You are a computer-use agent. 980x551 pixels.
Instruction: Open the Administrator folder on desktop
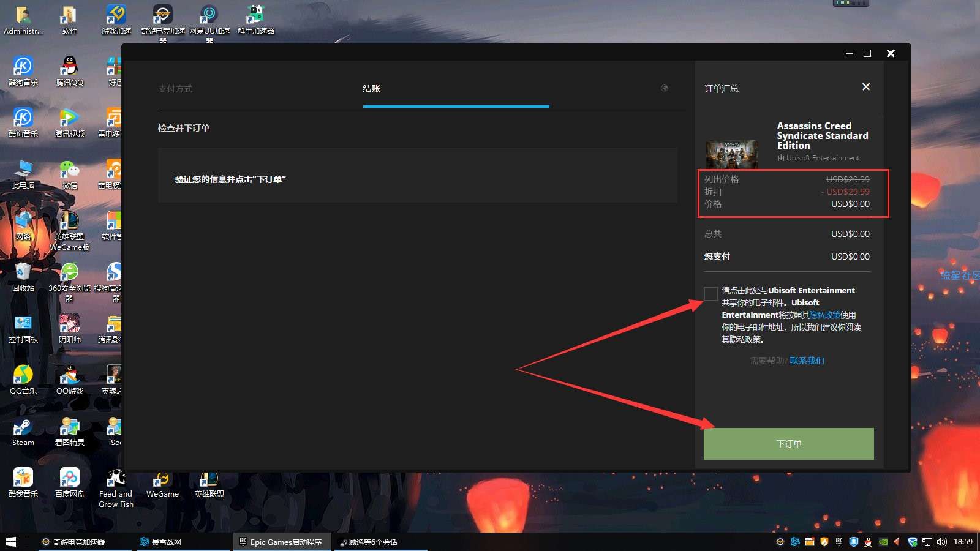pyautogui.click(x=23, y=20)
